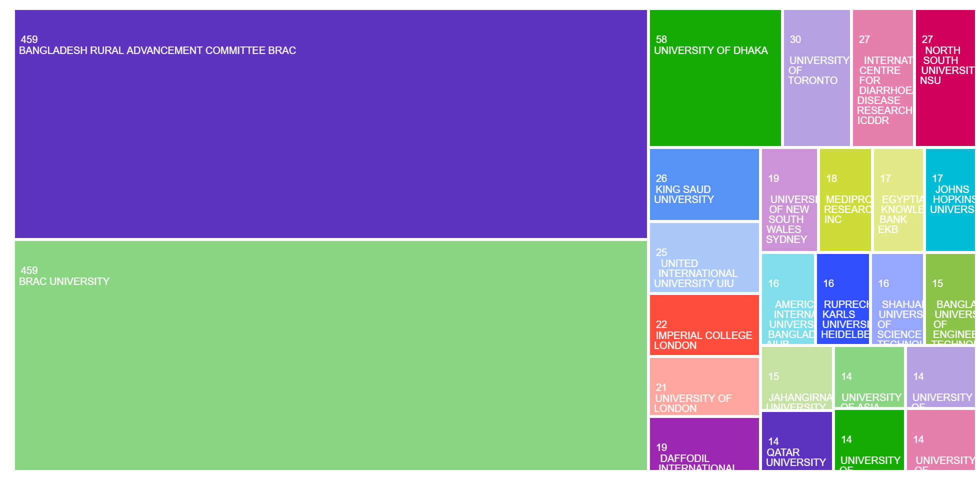Select the Qatar University tile
This screenshot has height=480, width=980.
pos(796,440)
